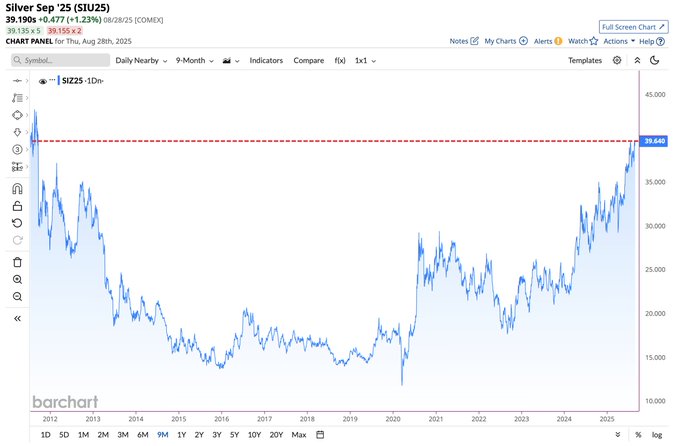Toggle percent scale

638,435
